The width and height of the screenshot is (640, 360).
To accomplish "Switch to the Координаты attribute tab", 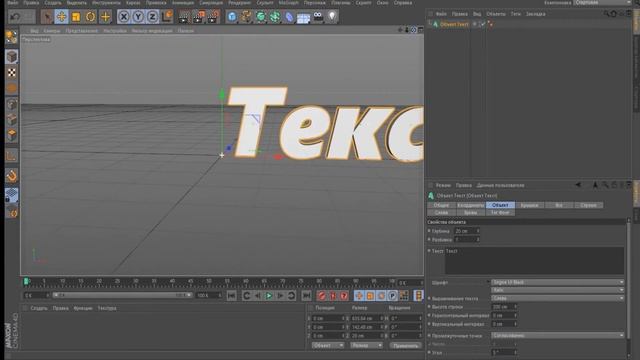I will pyautogui.click(x=471, y=205).
